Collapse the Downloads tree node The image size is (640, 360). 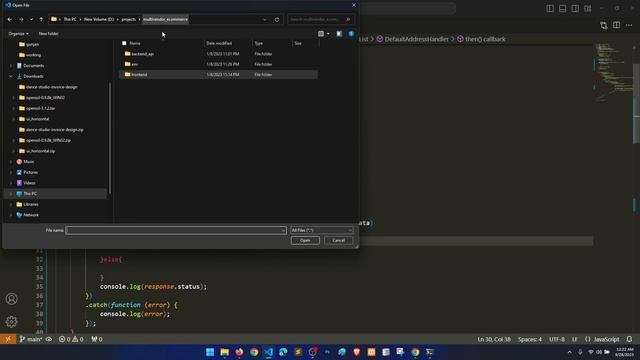click(x=11, y=76)
